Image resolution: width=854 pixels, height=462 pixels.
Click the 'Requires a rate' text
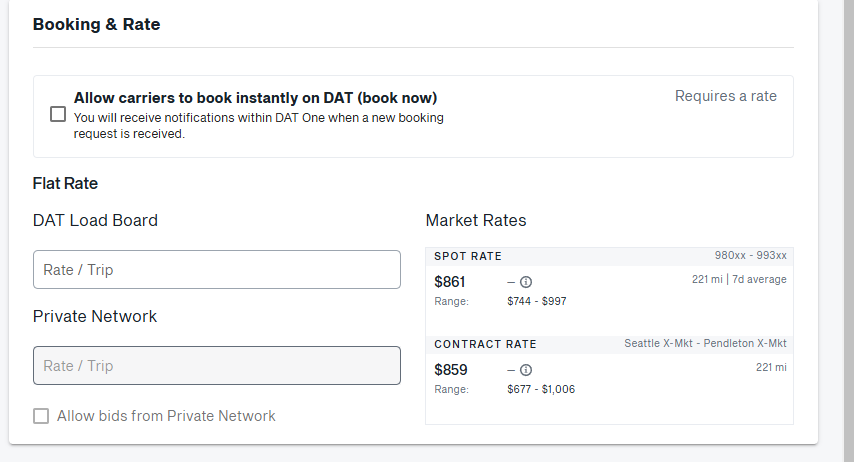tap(725, 96)
